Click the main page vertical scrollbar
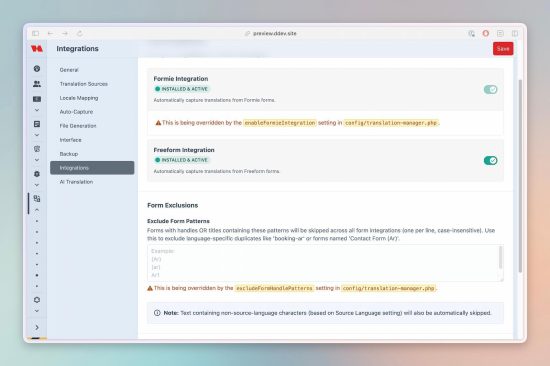The height and width of the screenshot is (366, 550). click(520, 175)
